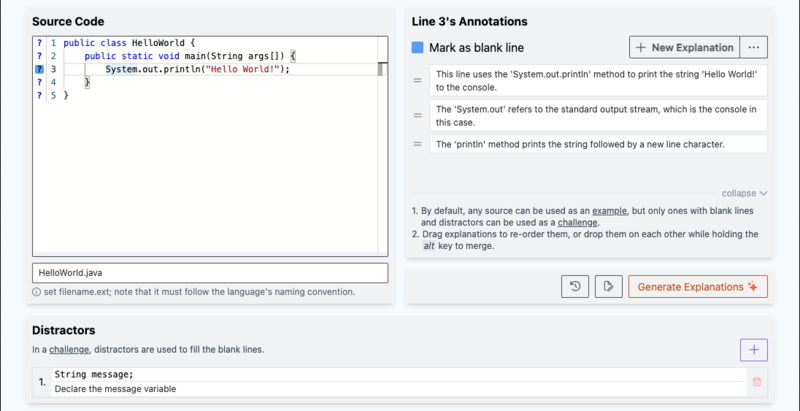Click the HelloWorld.java filename field

pyautogui.click(x=210, y=273)
